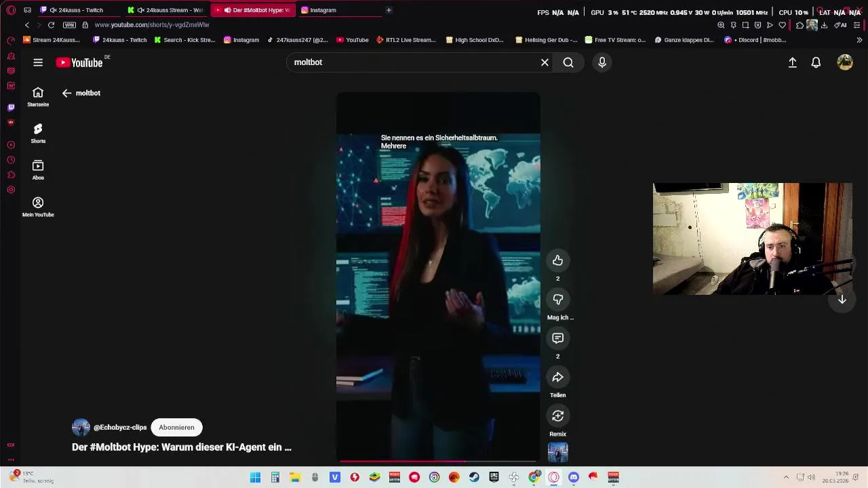Navigate back in the browser
The height and width of the screenshot is (488, 868).
pos(27,25)
